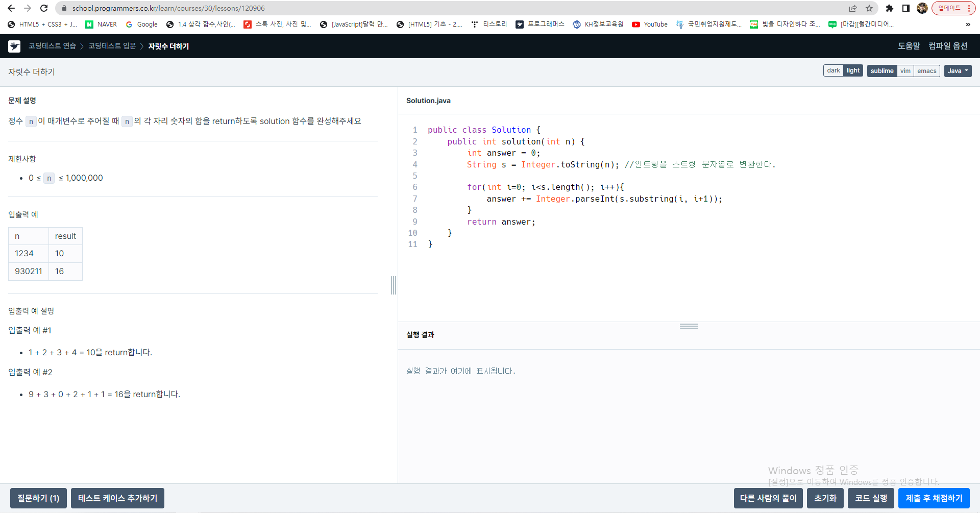This screenshot has height=513, width=980.
Task: Switch the editor to dark theme
Action: coord(834,70)
